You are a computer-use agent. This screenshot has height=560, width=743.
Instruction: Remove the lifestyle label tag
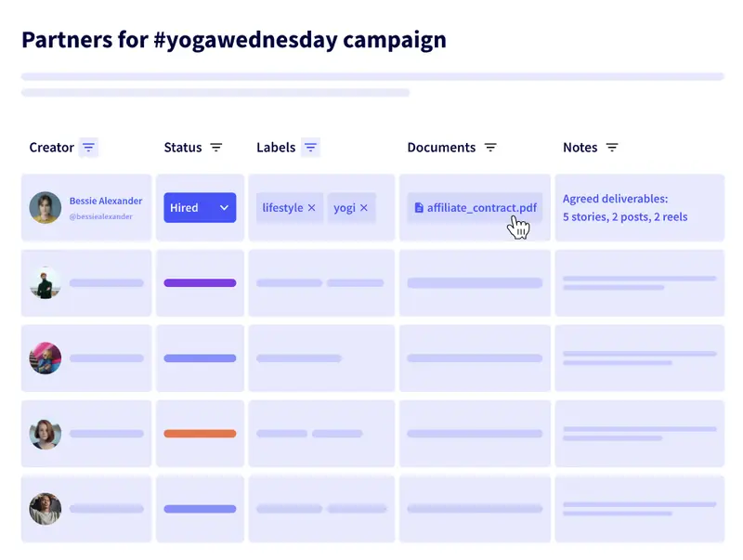[x=312, y=208]
